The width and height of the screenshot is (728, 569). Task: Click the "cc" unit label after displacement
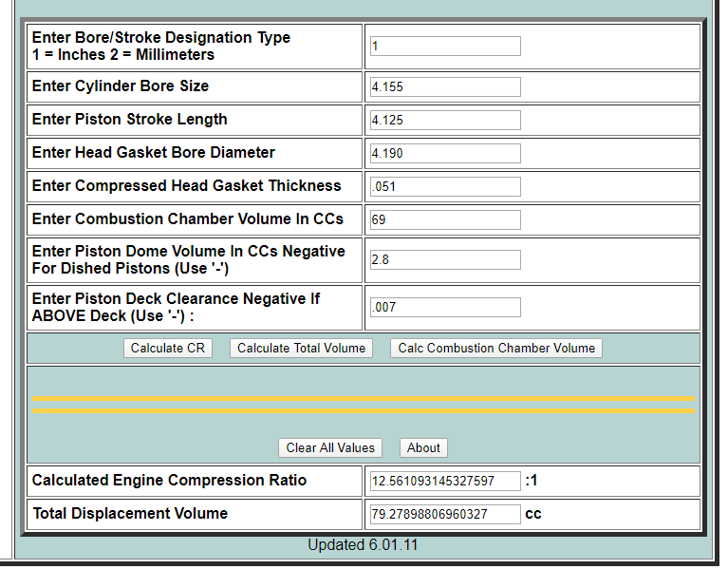click(532, 514)
